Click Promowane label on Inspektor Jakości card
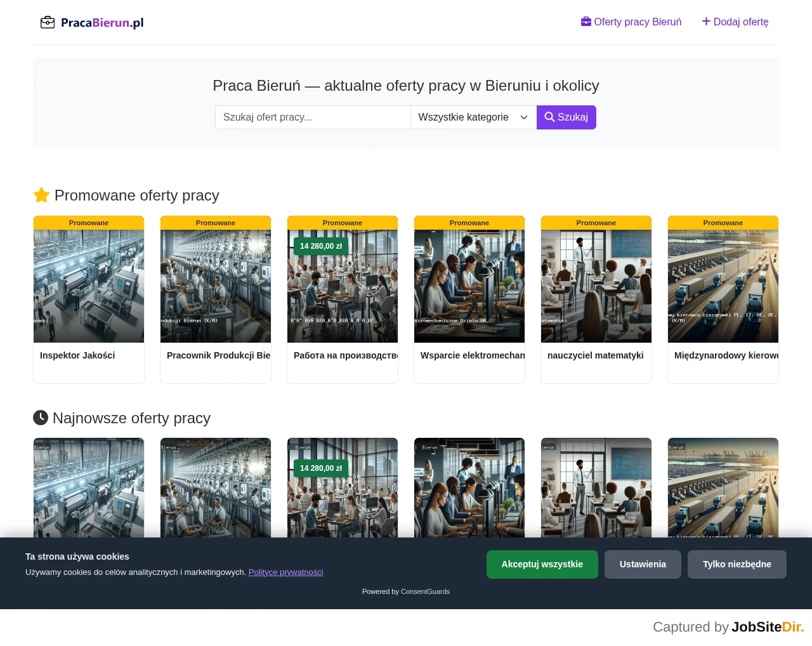 click(x=89, y=223)
